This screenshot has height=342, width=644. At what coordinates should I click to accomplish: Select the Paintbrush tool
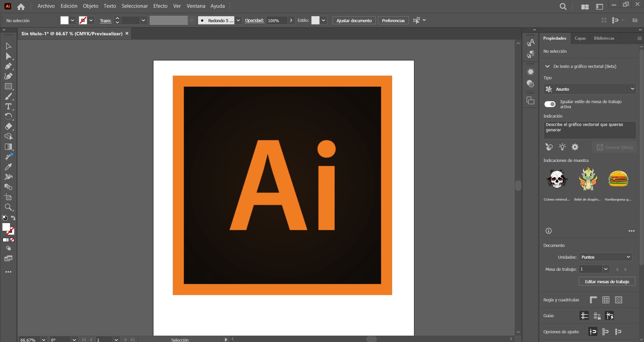8,96
